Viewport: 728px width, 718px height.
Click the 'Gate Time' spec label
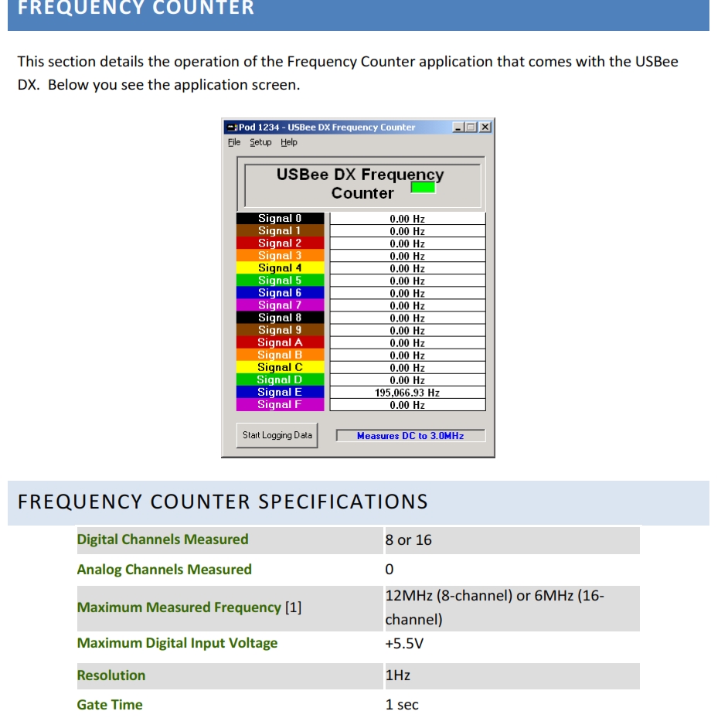pyautogui.click(x=110, y=705)
